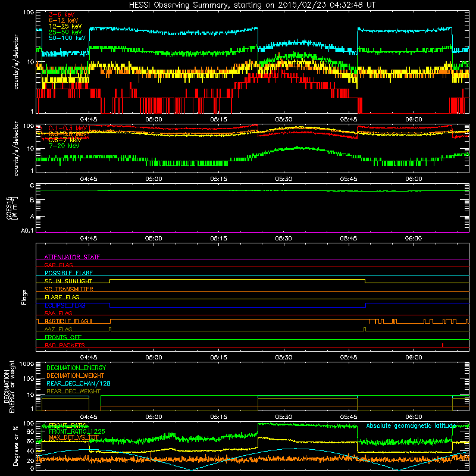Viewport: 476px width, 476px height.
Task: Click the vertical Flags axis title
Action: click(24, 297)
